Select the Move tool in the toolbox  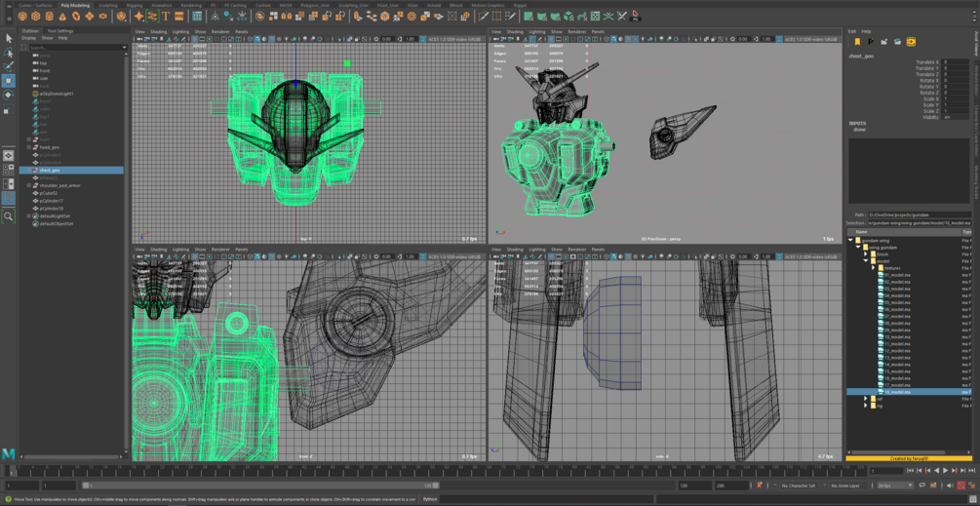pos(8,81)
